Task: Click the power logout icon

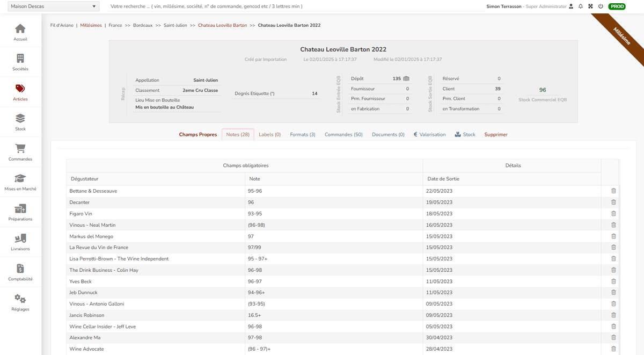Action: (601, 6)
